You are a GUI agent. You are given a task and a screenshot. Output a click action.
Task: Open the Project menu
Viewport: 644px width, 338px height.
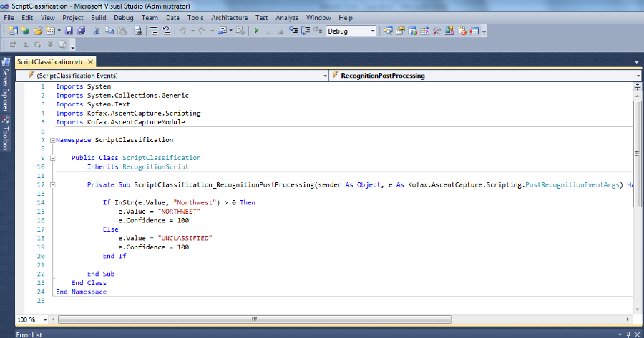(73, 18)
